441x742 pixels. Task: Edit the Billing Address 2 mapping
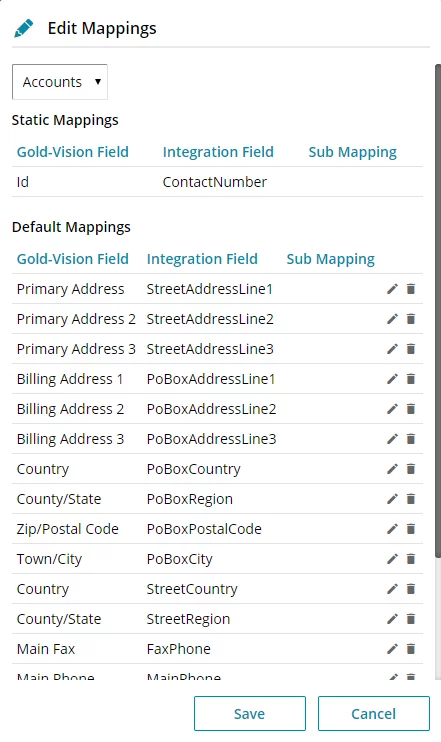(392, 409)
